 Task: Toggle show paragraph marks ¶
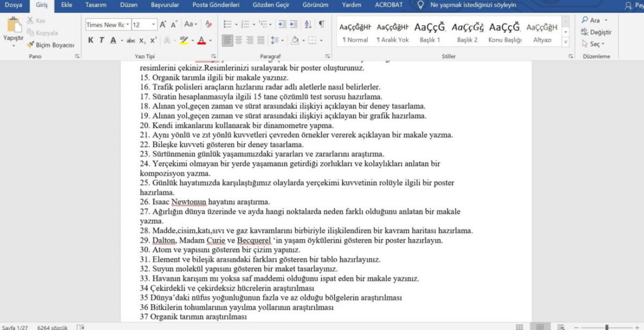[321, 24]
